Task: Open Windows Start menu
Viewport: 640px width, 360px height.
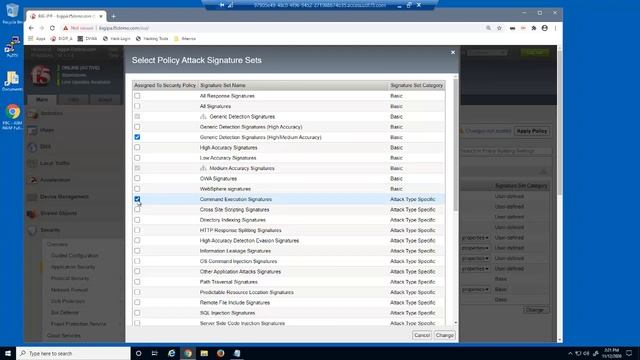Action: click(x=8, y=353)
